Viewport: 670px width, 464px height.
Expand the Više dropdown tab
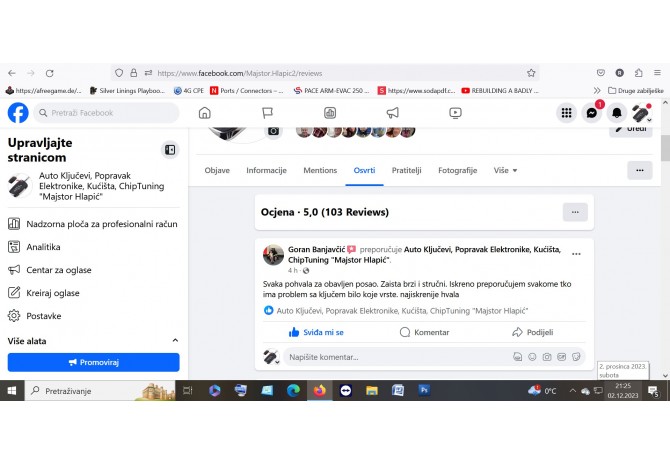pyautogui.click(x=505, y=170)
